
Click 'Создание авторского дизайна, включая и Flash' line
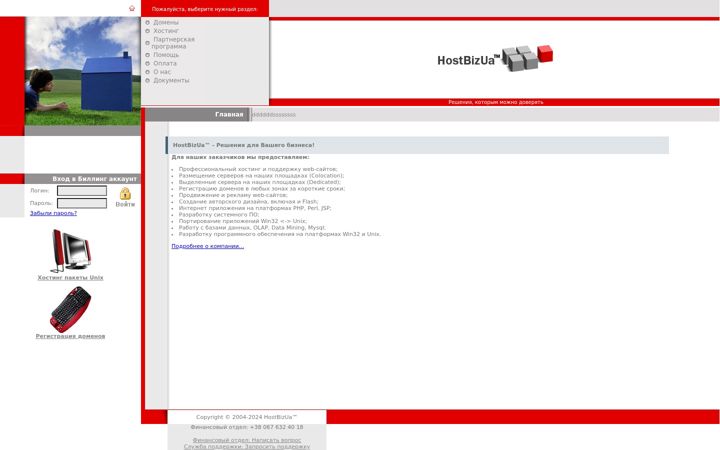[248, 201]
